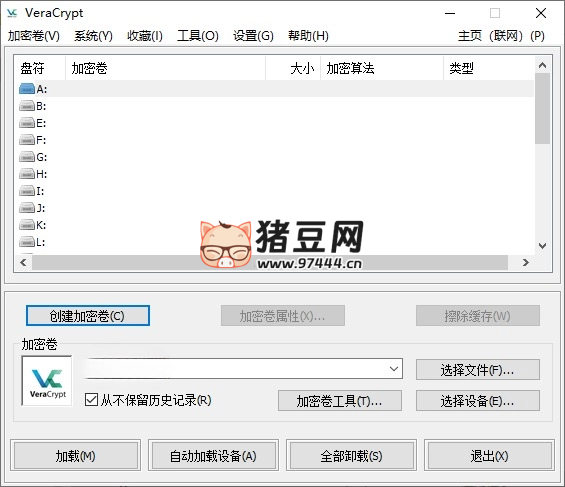Click the 大小 column header
Viewport: 565px width, 487px height.
[x=293, y=68]
